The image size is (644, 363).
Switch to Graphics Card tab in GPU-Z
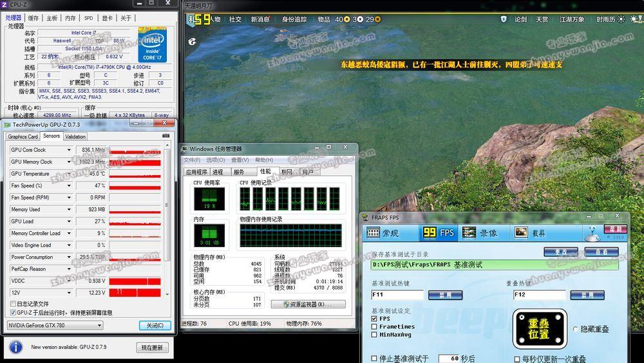23,136
